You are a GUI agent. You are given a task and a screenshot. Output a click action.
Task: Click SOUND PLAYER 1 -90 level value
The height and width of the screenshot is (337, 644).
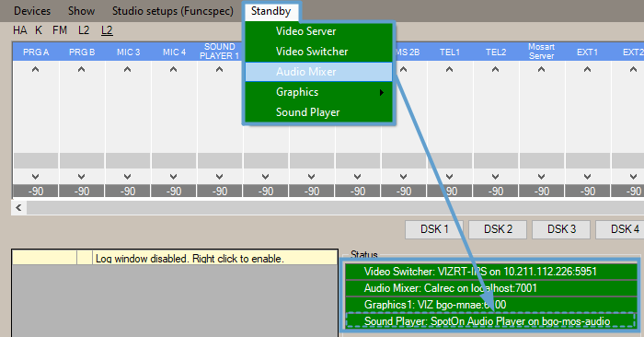[x=220, y=192]
